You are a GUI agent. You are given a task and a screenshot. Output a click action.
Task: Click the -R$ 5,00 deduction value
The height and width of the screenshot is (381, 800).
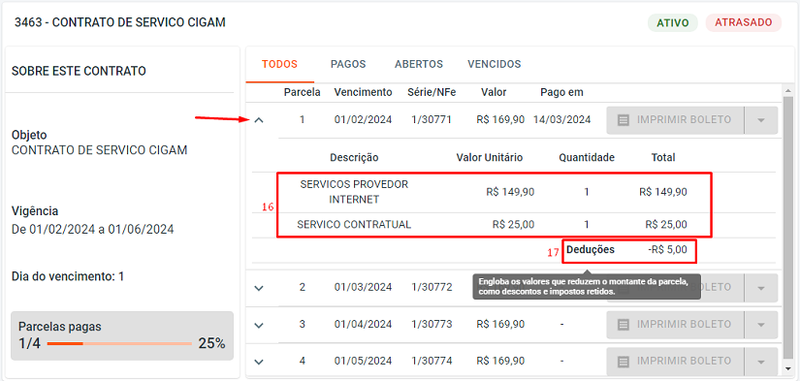coord(667,250)
